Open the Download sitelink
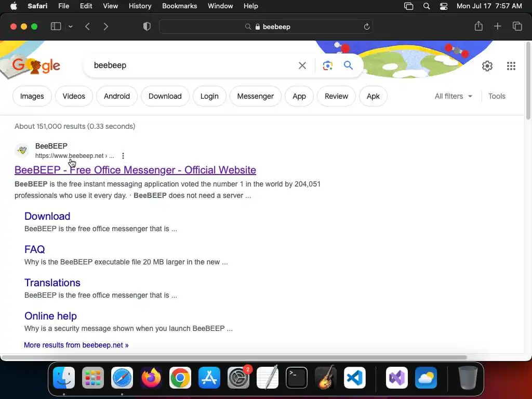The width and height of the screenshot is (532, 399). coord(47,216)
